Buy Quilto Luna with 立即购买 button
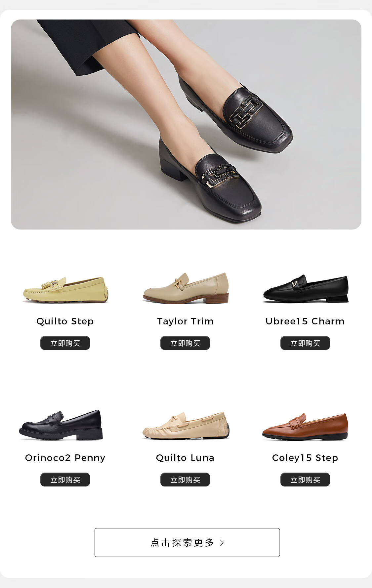 (185, 480)
